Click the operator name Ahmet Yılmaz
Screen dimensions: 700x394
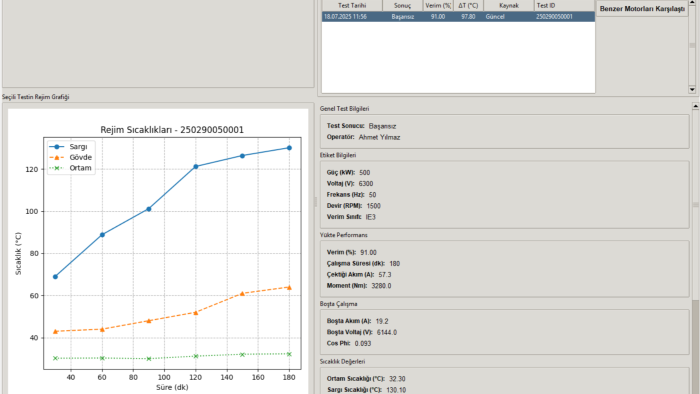[x=379, y=137]
